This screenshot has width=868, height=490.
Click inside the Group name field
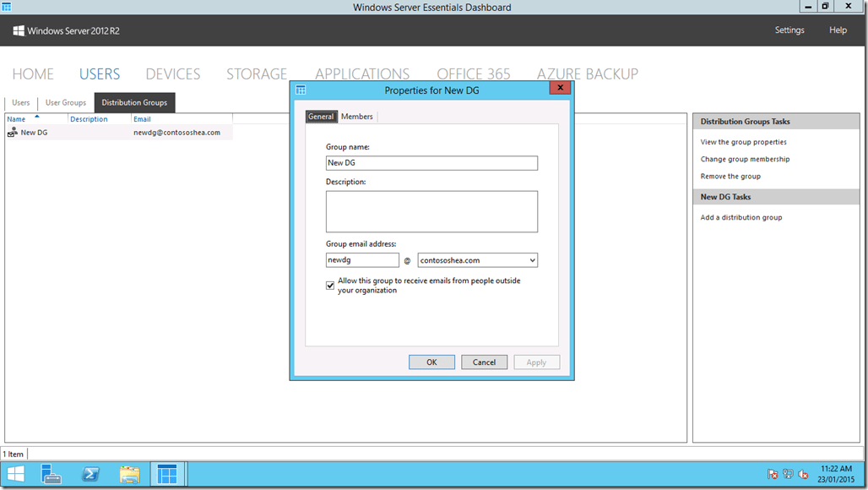click(x=431, y=163)
